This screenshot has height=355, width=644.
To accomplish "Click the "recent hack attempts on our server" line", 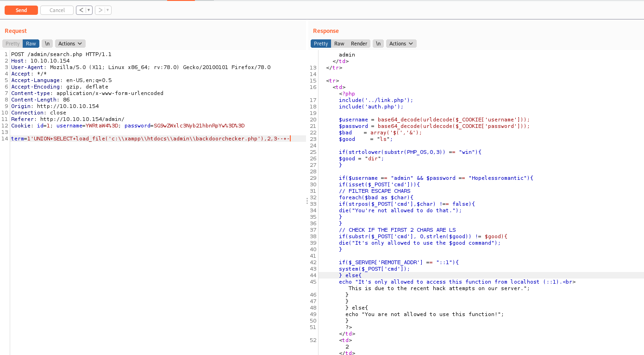I will point(439,288).
